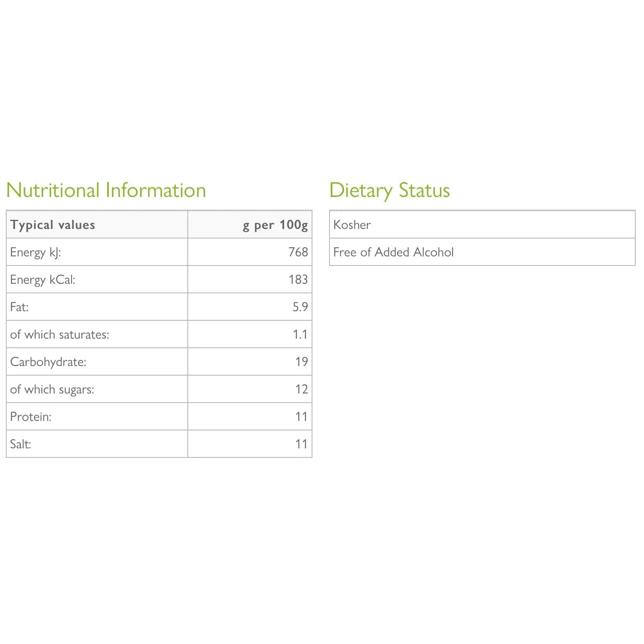
Task: Select the 19 carbohydrate value
Action: (302, 362)
